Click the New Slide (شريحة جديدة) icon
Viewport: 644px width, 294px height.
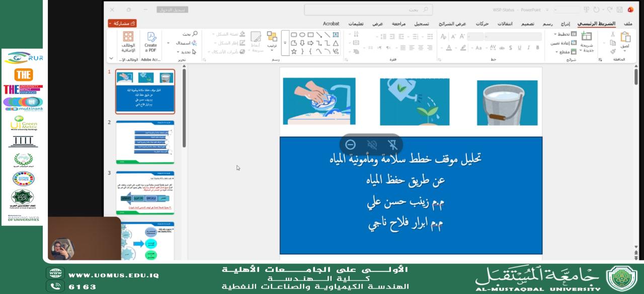[586, 37]
